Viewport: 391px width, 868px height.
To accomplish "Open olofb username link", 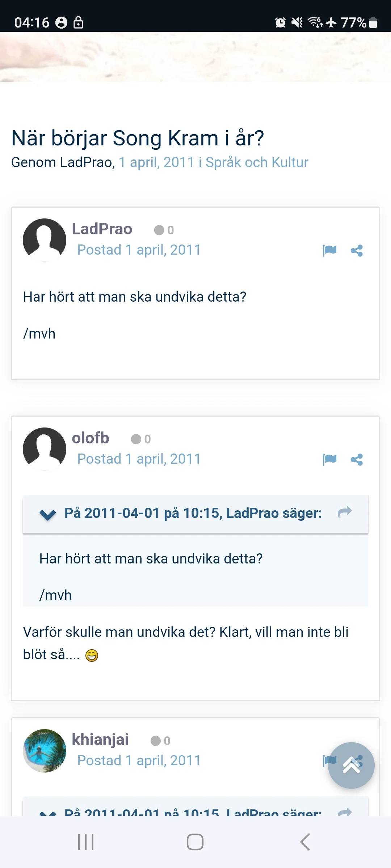I will [x=91, y=438].
